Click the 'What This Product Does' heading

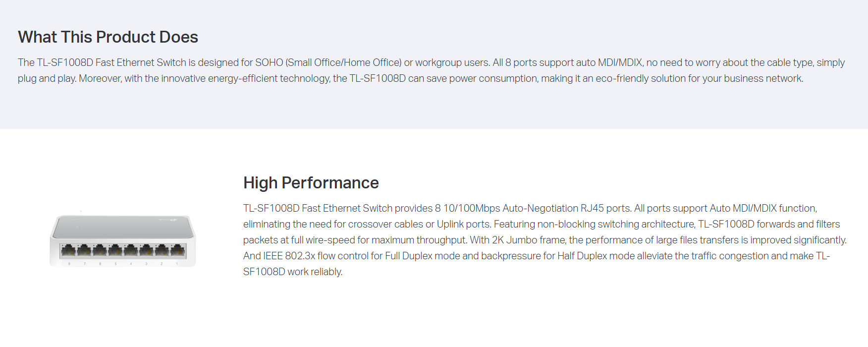[x=108, y=37]
